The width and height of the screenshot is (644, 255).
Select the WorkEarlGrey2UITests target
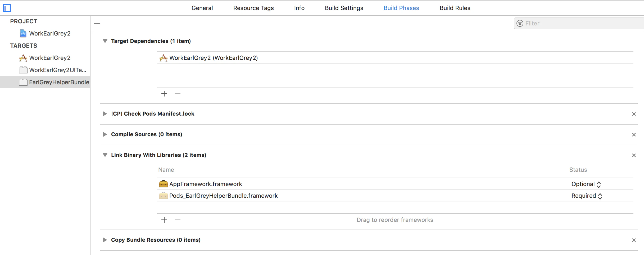52,70
